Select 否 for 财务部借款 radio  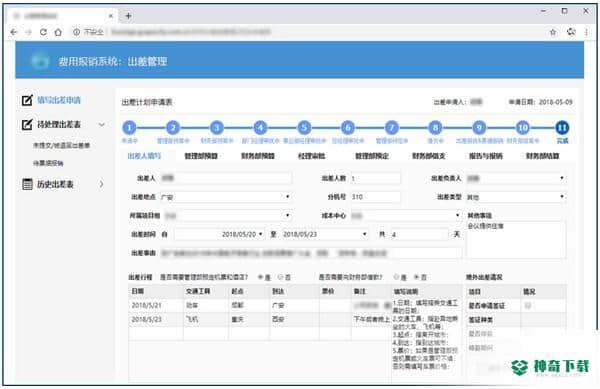coord(417,277)
